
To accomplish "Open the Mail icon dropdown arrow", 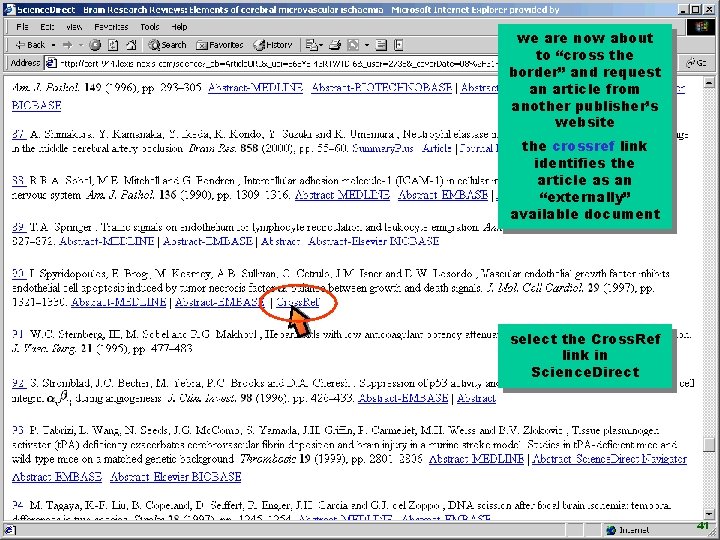I will click(321, 45).
